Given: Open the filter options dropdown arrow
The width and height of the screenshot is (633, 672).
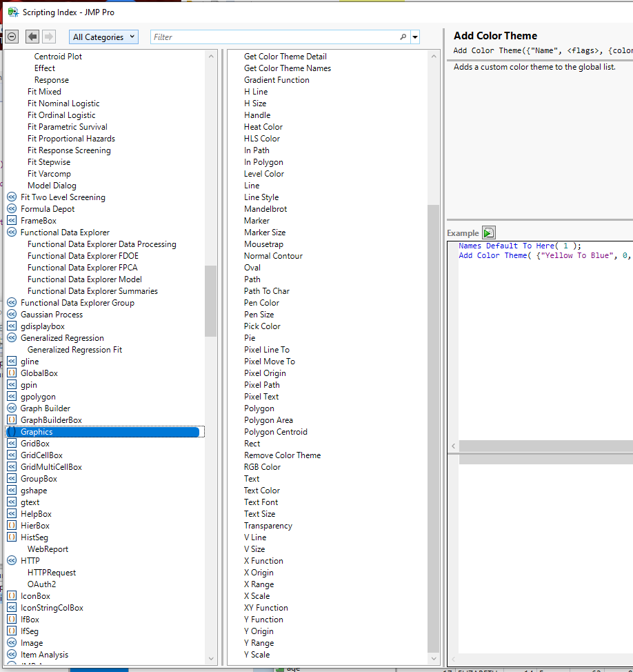Looking at the screenshot, I should coord(415,37).
